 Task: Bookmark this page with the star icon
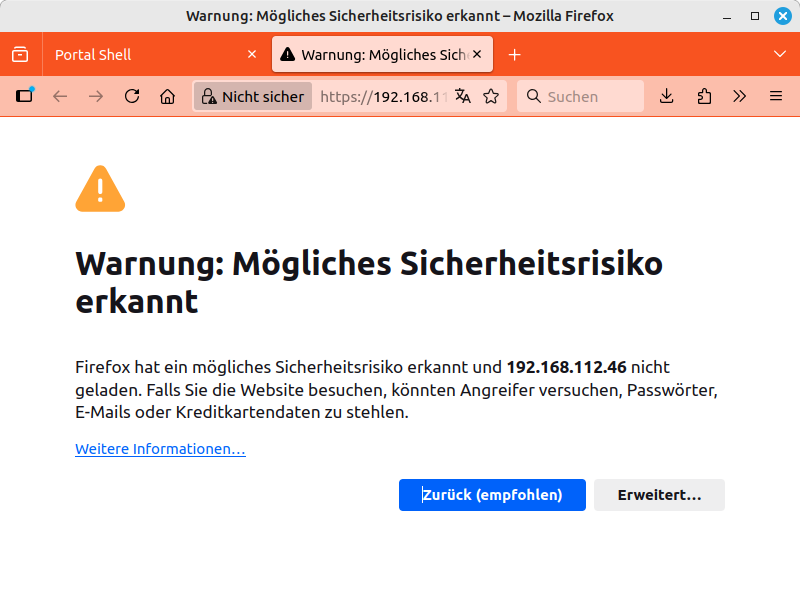491,97
